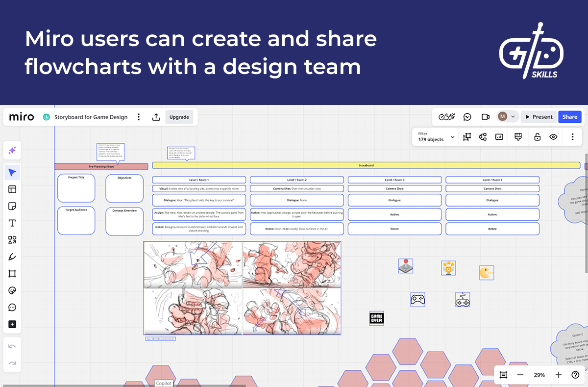This screenshot has height=387, width=588.
Task: Select the Text tool
Action: [x=12, y=223]
